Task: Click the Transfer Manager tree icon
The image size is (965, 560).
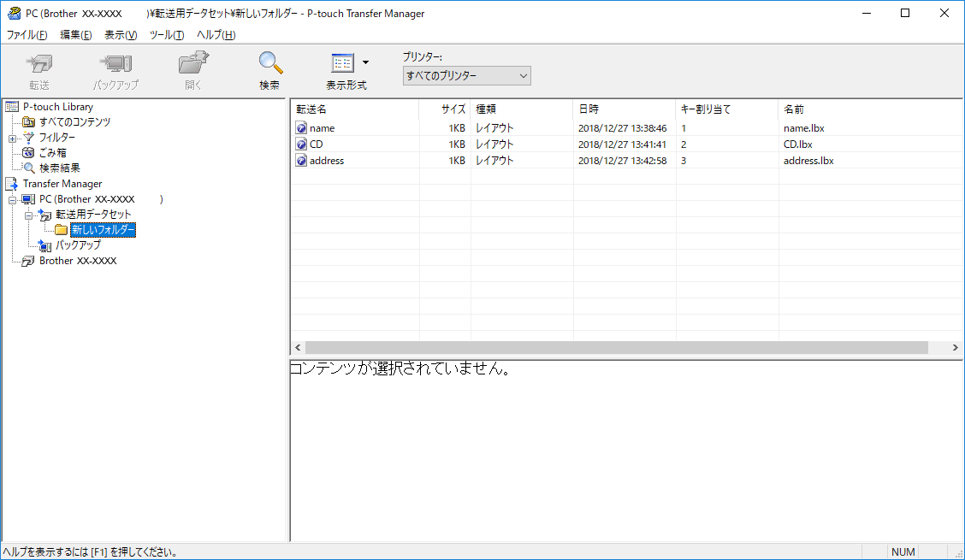Action: pos(12,184)
